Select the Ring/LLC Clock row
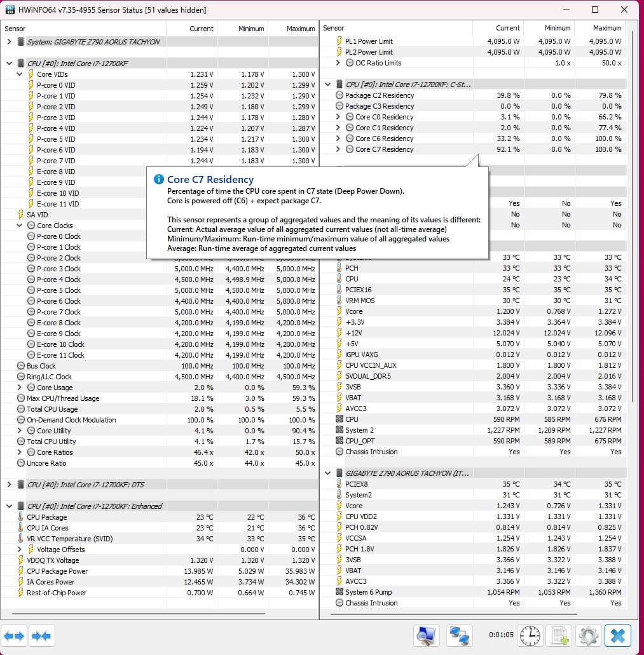The height and width of the screenshot is (655, 644). tap(159, 376)
